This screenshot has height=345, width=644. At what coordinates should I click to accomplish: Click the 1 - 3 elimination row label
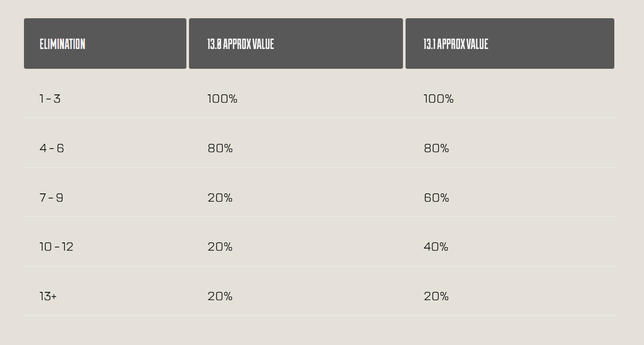tap(50, 98)
